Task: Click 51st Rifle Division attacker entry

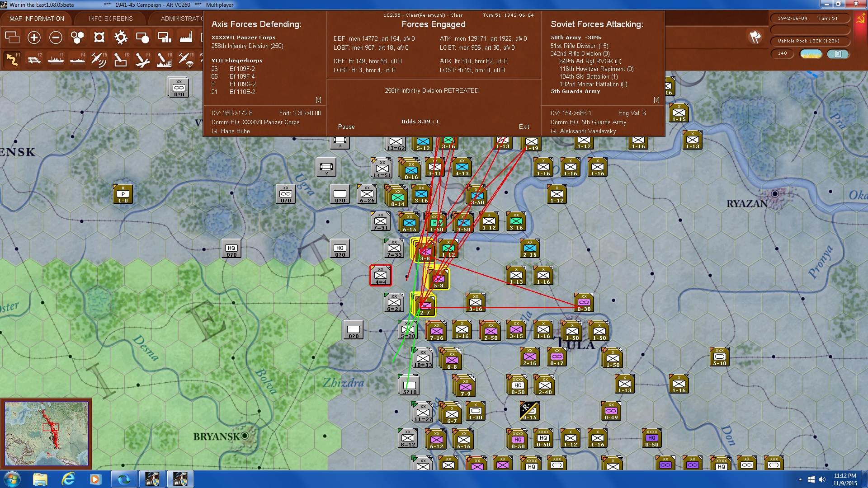Action: (x=579, y=46)
